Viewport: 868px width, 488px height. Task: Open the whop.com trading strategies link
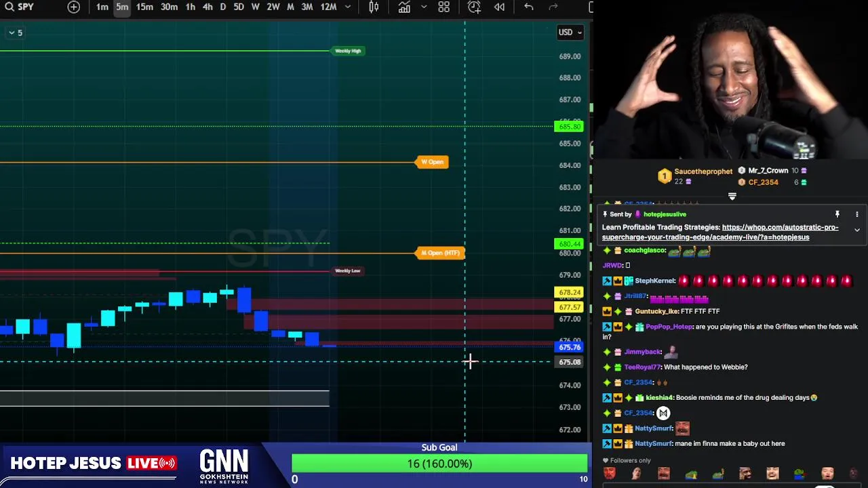pos(720,232)
